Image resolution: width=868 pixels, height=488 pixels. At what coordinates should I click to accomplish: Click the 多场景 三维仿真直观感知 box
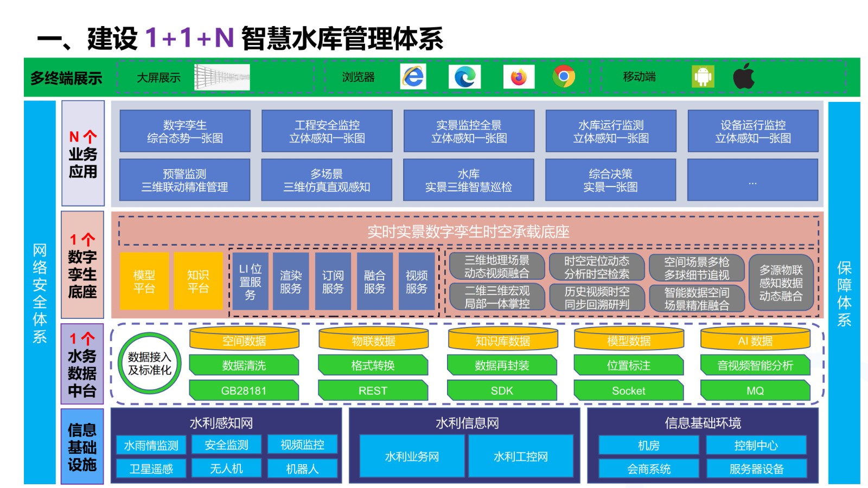point(327,180)
